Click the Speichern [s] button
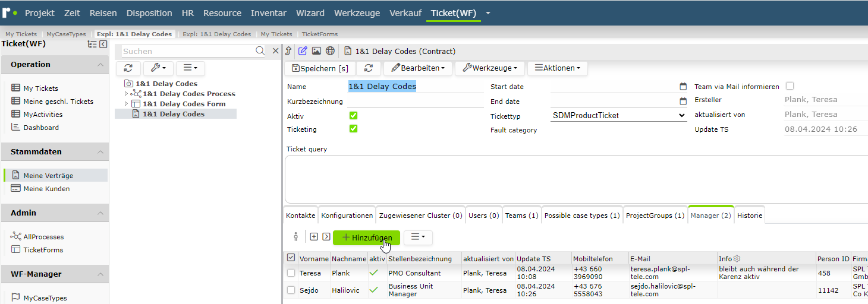The image size is (868, 304). coord(320,68)
